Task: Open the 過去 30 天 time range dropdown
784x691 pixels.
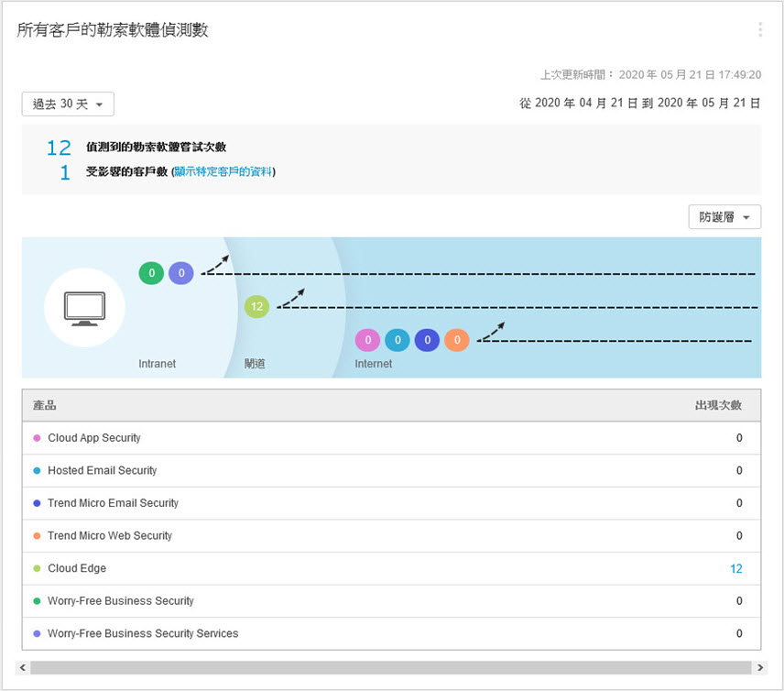Action: 68,104
